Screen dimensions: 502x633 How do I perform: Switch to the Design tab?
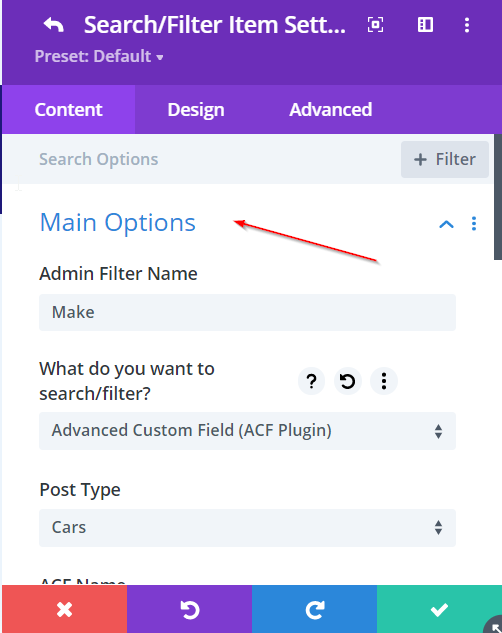tap(196, 109)
